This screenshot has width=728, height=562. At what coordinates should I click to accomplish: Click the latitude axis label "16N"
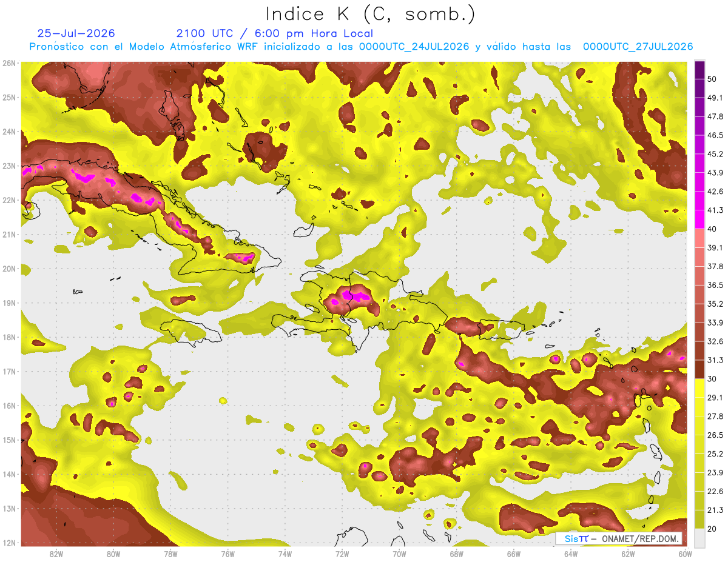coord(9,406)
